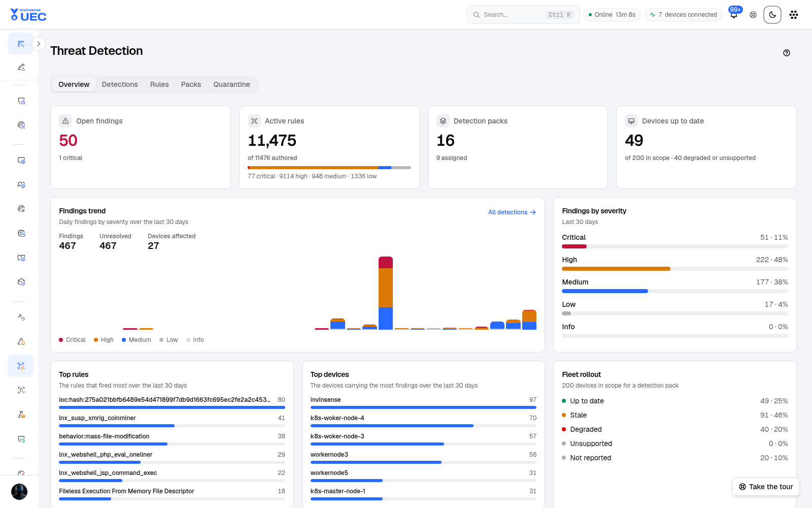Switch to the Quarantine tab
The image size is (812, 508).
[231, 84]
